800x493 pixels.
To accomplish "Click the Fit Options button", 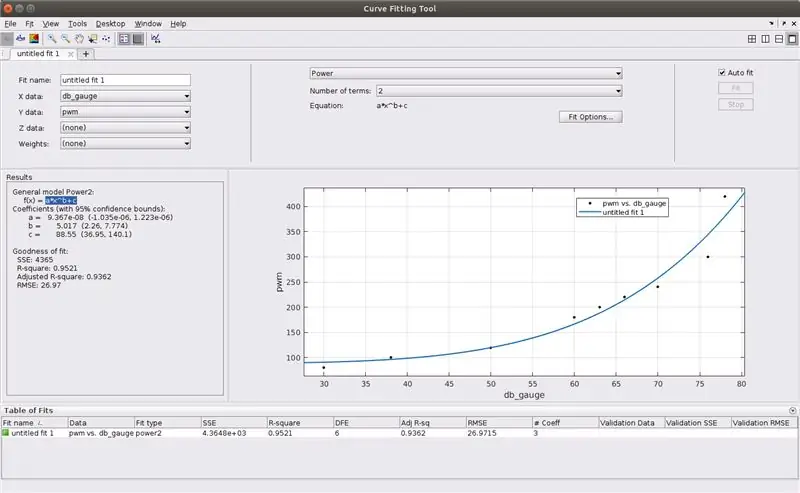I will pos(591,117).
